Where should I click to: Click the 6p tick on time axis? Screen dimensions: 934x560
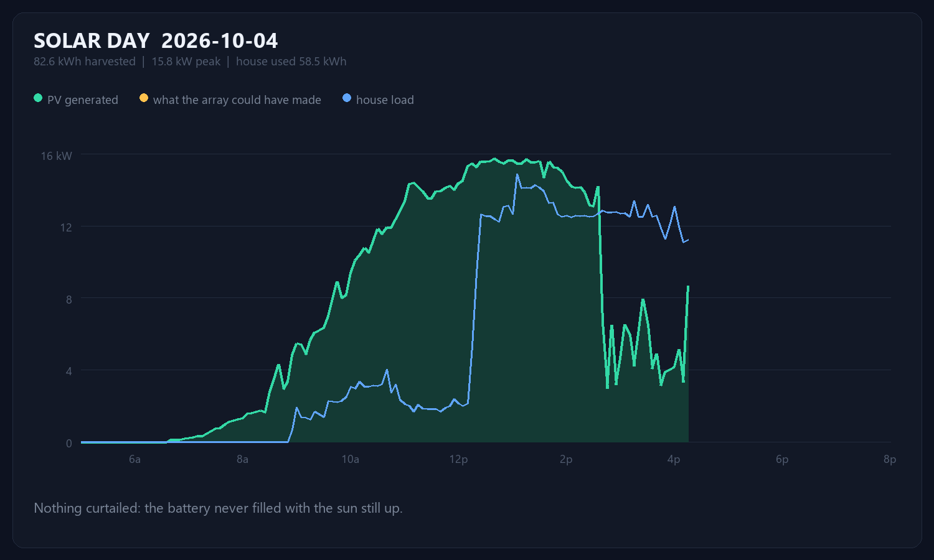pyautogui.click(x=782, y=460)
